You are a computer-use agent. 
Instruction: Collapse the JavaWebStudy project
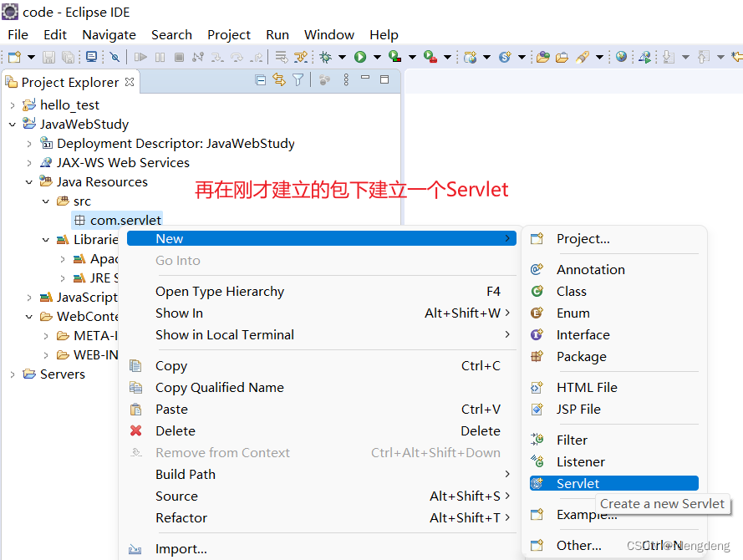pos(13,125)
